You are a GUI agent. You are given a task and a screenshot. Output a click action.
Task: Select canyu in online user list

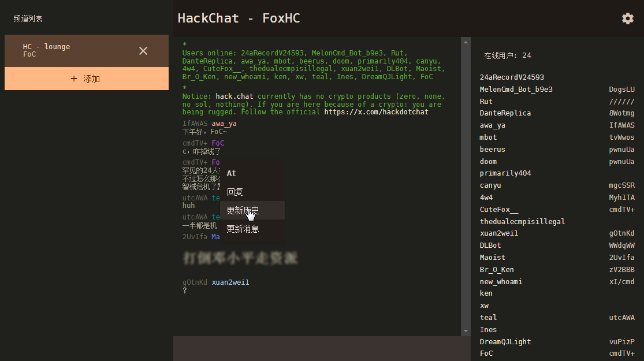coord(490,185)
